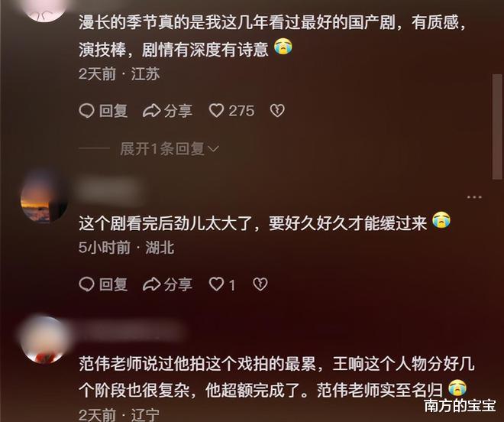
Task: Share the Hubei comment via arrow icon
Action: [x=152, y=284]
